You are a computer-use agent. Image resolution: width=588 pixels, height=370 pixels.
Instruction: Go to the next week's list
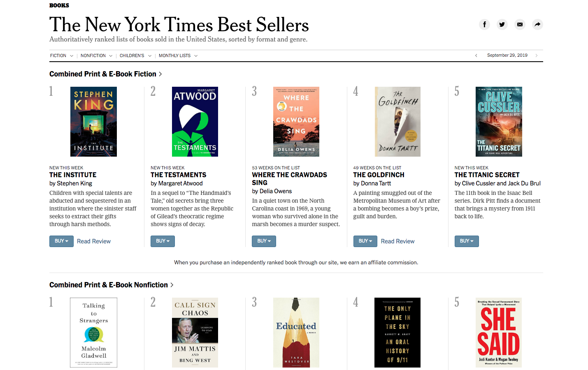click(x=537, y=55)
